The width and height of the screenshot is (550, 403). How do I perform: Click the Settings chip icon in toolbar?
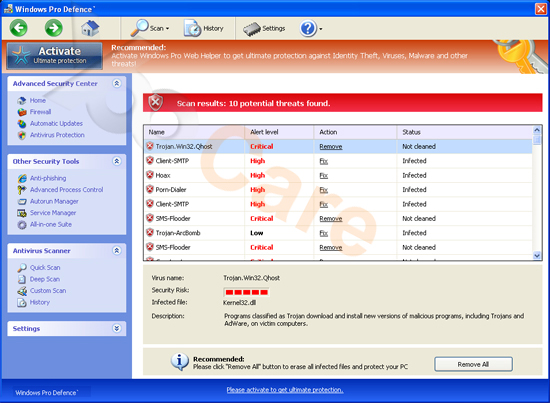(x=251, y=29)
